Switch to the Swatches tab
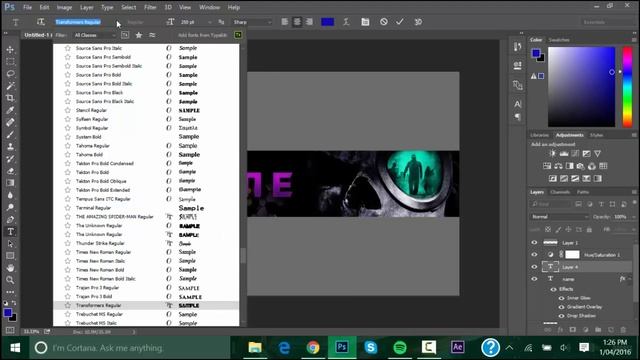Screen dimensions: 640x360 559,40
